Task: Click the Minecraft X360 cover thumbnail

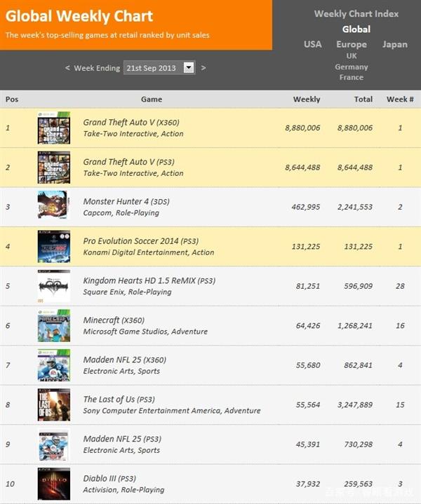Action: 53,325
